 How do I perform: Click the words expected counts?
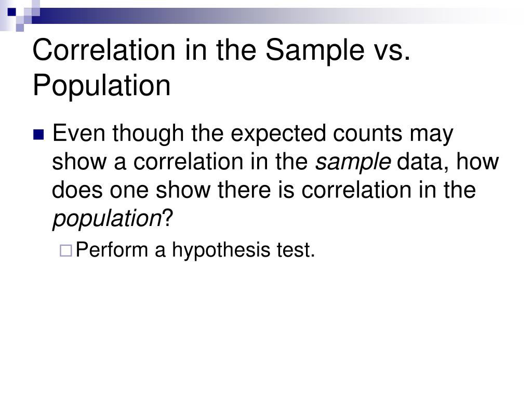(x=316, y=134)
